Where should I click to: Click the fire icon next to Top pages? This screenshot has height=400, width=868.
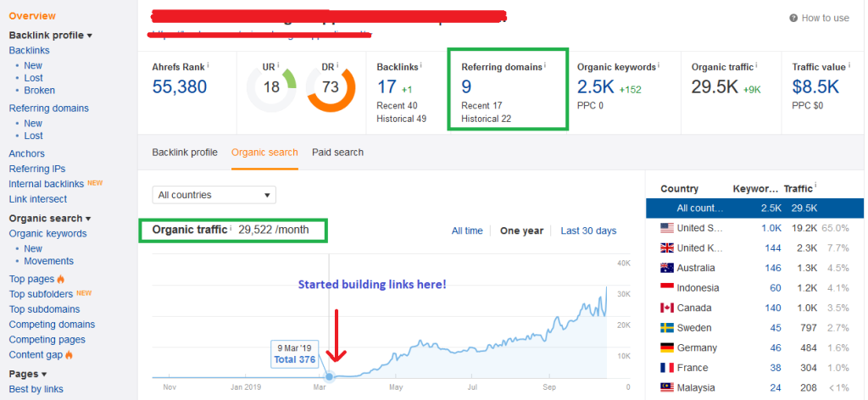click(x=60, y=279)
